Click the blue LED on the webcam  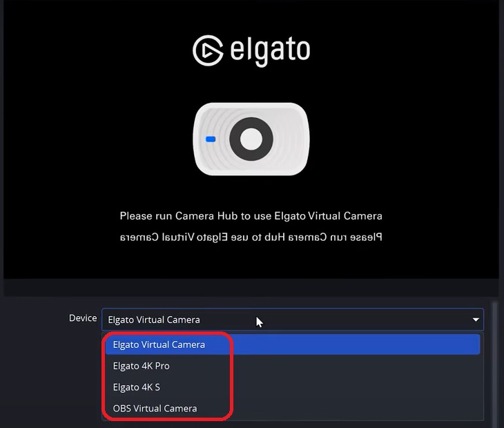point(211,139)
